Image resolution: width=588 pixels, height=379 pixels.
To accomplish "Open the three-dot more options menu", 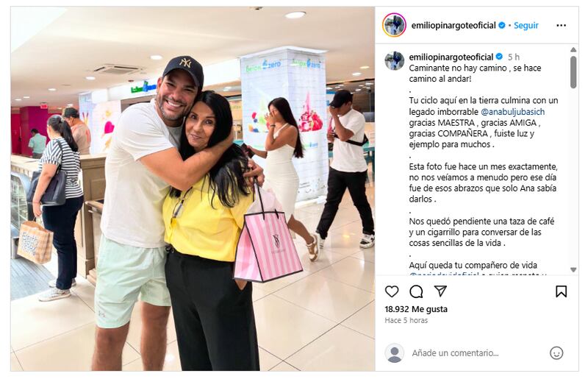I will pos(561,25).
